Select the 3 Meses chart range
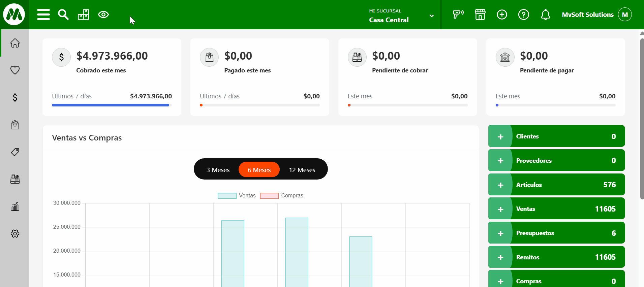 tap(218, 170)
